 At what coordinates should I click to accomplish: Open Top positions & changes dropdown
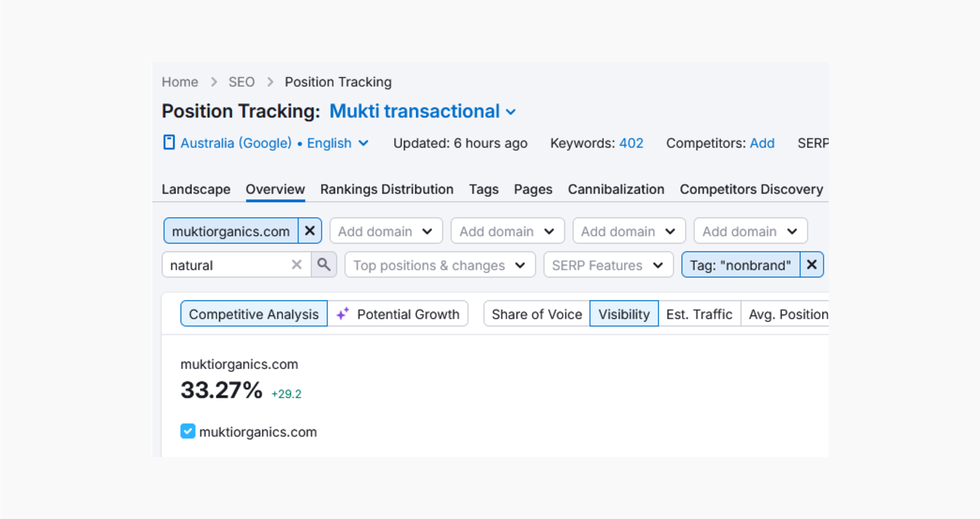pos(440,265)
